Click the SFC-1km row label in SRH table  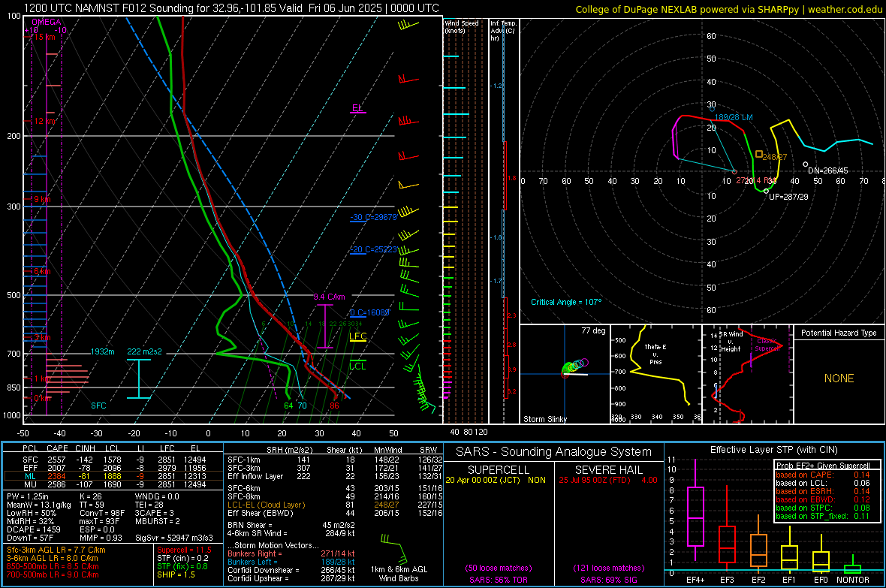[x=244, y=460]
